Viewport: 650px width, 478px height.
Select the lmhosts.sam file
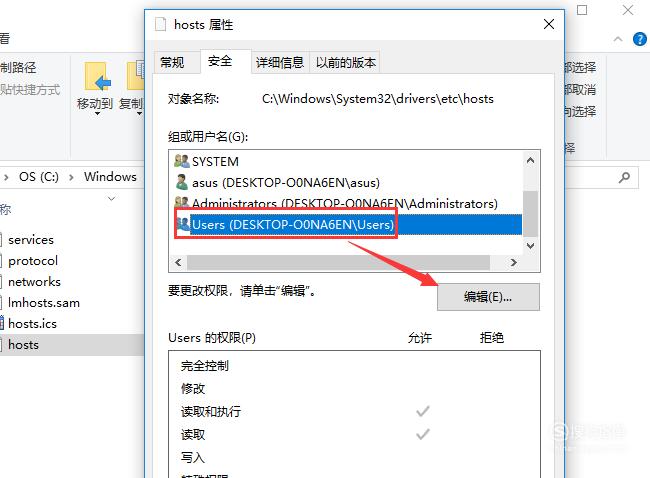[44, 303]
